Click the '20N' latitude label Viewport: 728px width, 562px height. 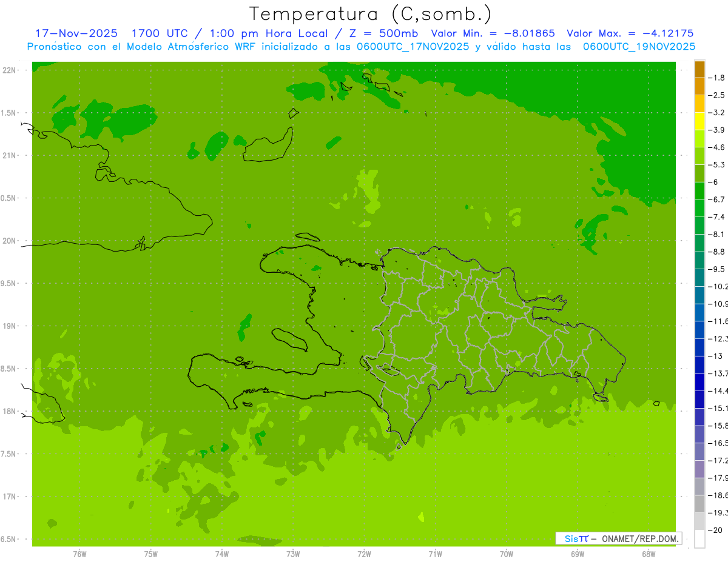pyautogui.click(x=9, y=241)
